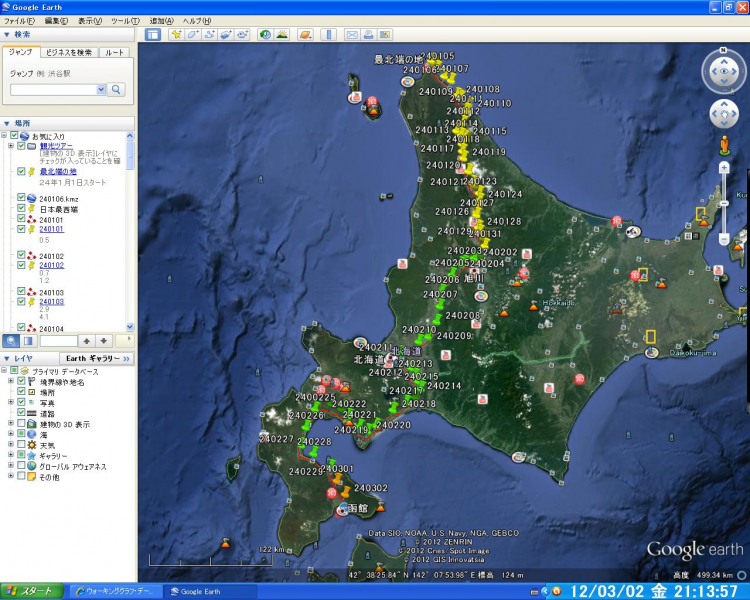Collapse the 検索 panel triangle

coord(7,34)
